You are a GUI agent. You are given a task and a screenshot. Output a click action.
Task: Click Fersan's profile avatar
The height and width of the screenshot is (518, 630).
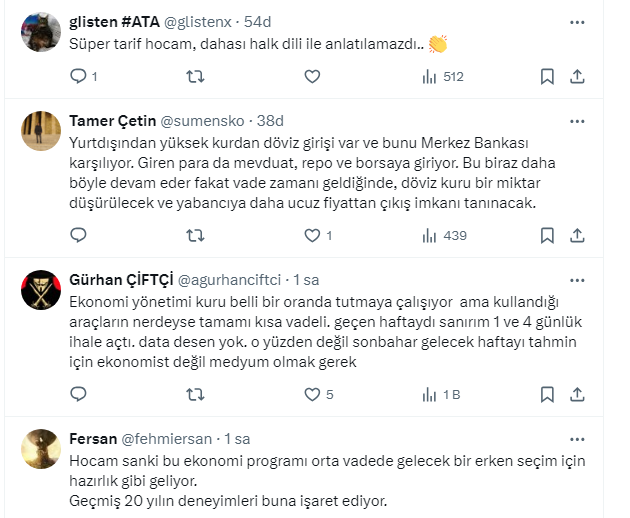click(x=40, y=448)
